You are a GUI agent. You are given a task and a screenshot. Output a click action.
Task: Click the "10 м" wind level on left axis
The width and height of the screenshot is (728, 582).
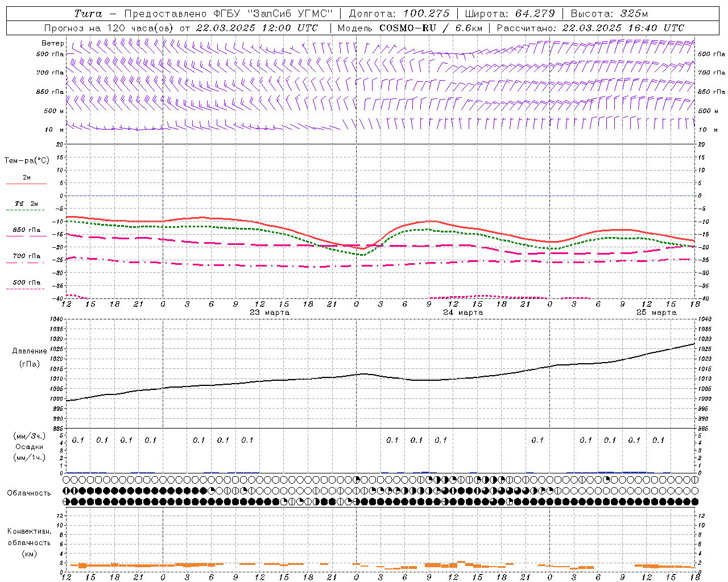(55, 130)
